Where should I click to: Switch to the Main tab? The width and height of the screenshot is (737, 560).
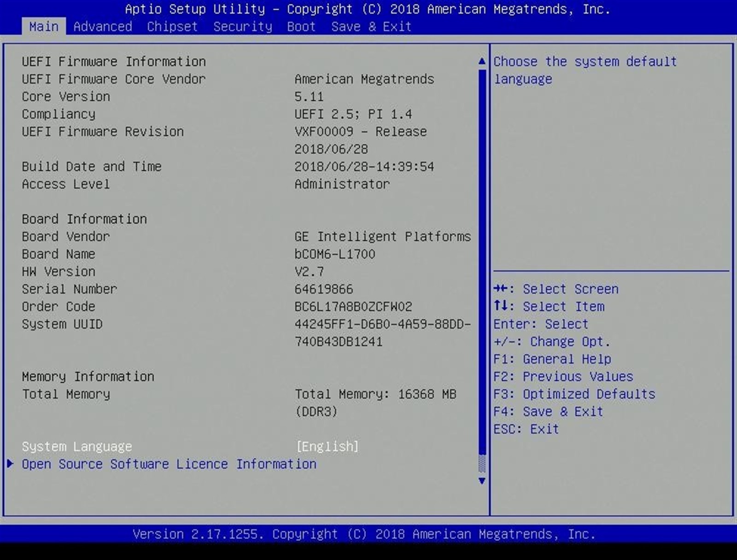coord(44,26)
